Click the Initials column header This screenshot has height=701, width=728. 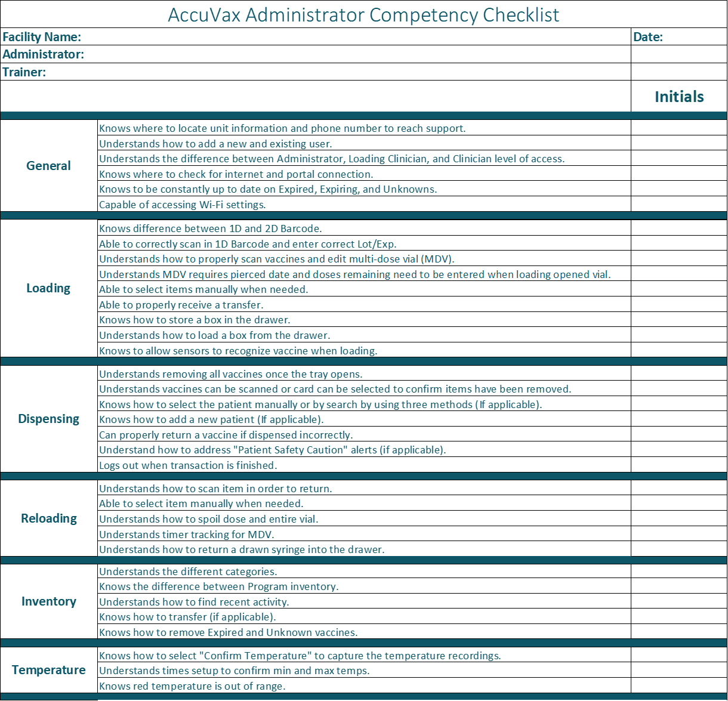coord(679,97)
